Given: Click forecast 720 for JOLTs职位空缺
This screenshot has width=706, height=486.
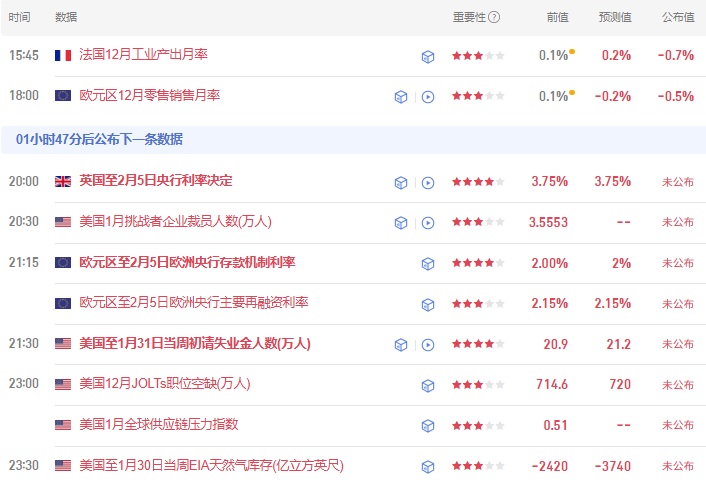Looking at the screenshot, I should [x=620, y=385].
